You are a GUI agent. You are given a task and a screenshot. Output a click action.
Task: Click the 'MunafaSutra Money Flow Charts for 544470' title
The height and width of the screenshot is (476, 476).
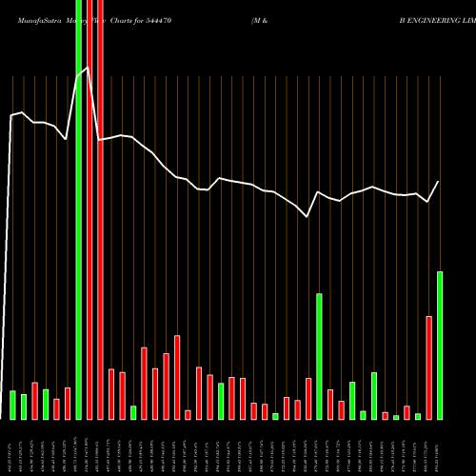(94, 21)
